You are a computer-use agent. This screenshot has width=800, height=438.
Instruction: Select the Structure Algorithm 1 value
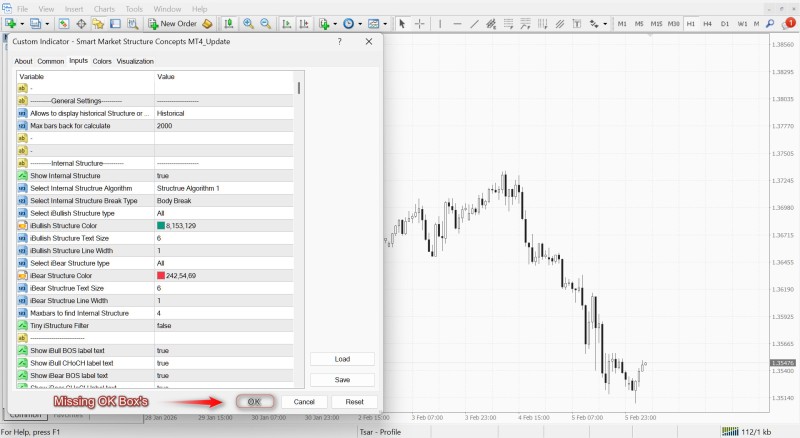point(188,188)
